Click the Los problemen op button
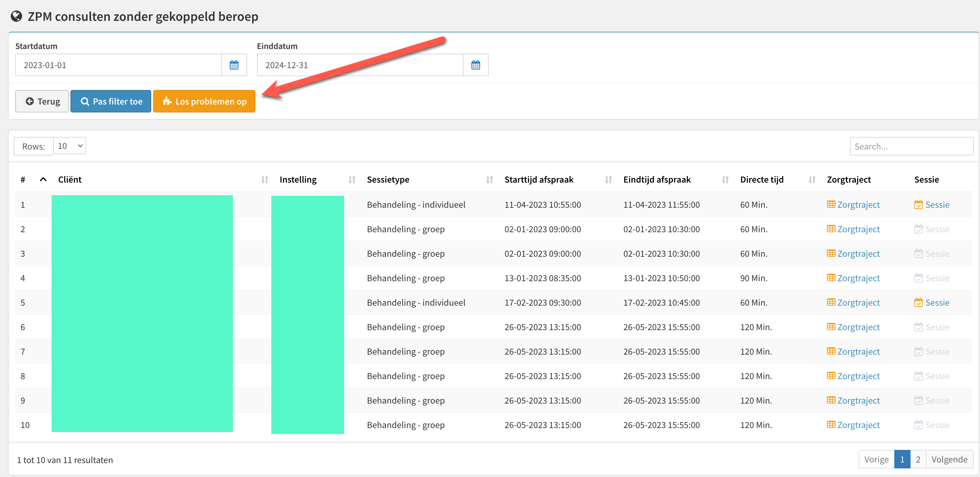The image size is (980, 477). pos(204,101)
